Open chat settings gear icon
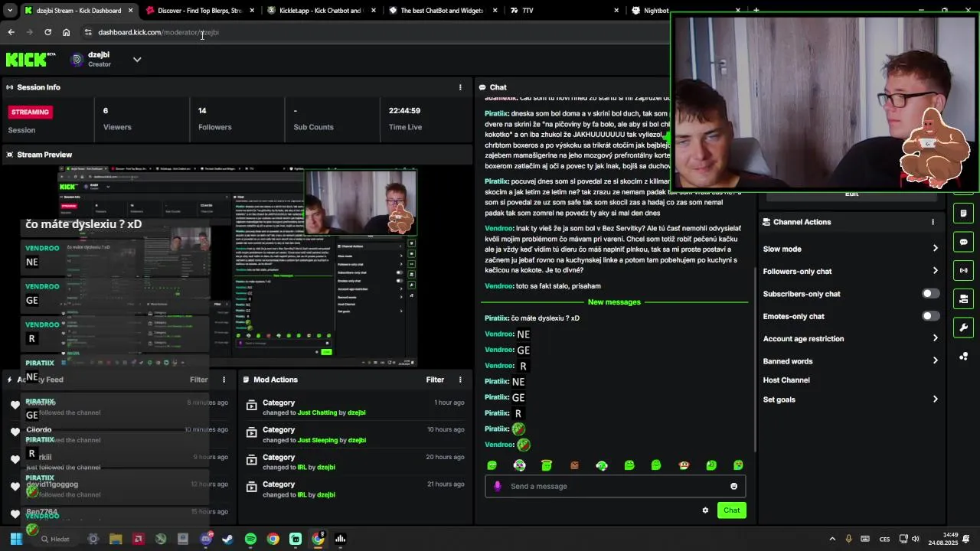 point(705,510)
